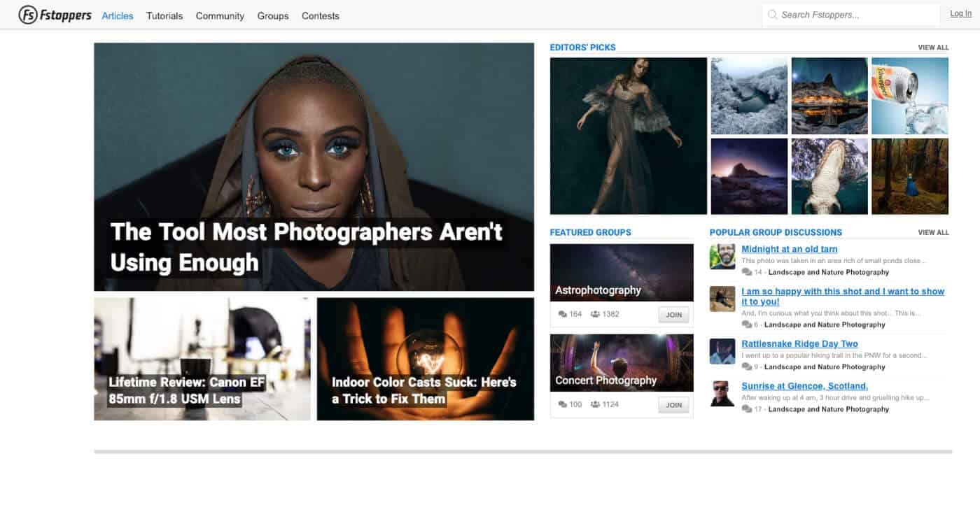Click the Astrophotography members count icon
This screenshot has height=519, width=980.
coord(595,314)
